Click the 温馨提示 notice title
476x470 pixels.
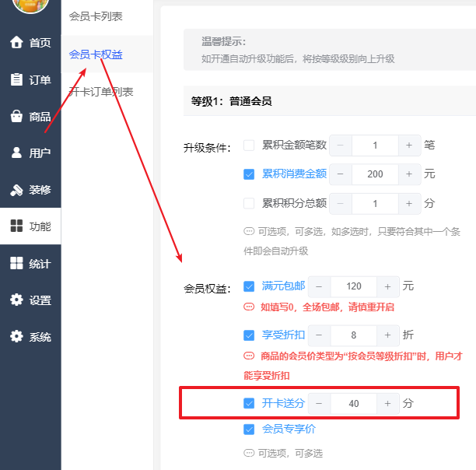coord(224,41)
